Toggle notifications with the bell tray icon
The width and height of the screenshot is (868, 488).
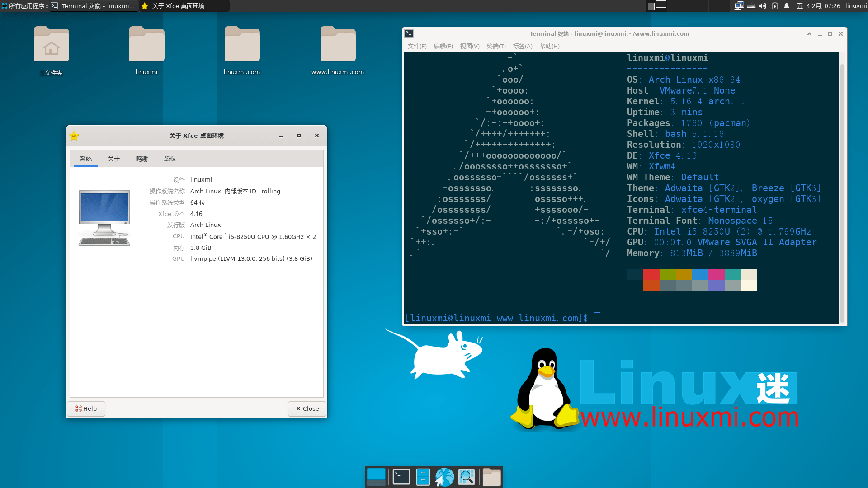(x=787, y=6)
